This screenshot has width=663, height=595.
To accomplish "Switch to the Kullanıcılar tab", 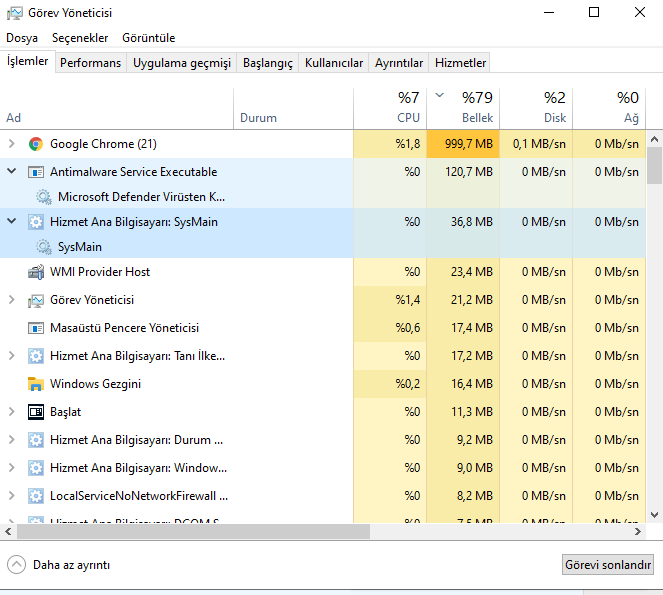I will [334, 63].
